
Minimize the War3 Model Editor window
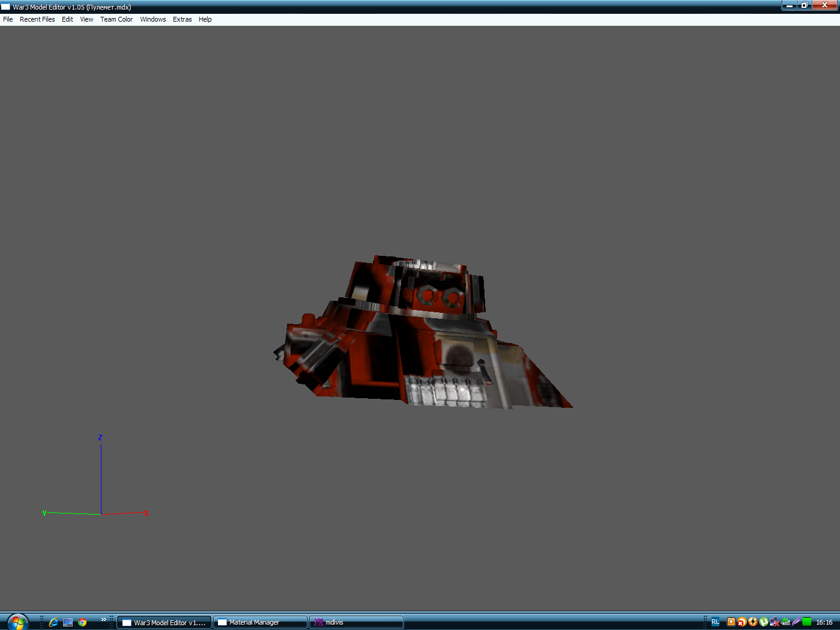click(789, 5)
